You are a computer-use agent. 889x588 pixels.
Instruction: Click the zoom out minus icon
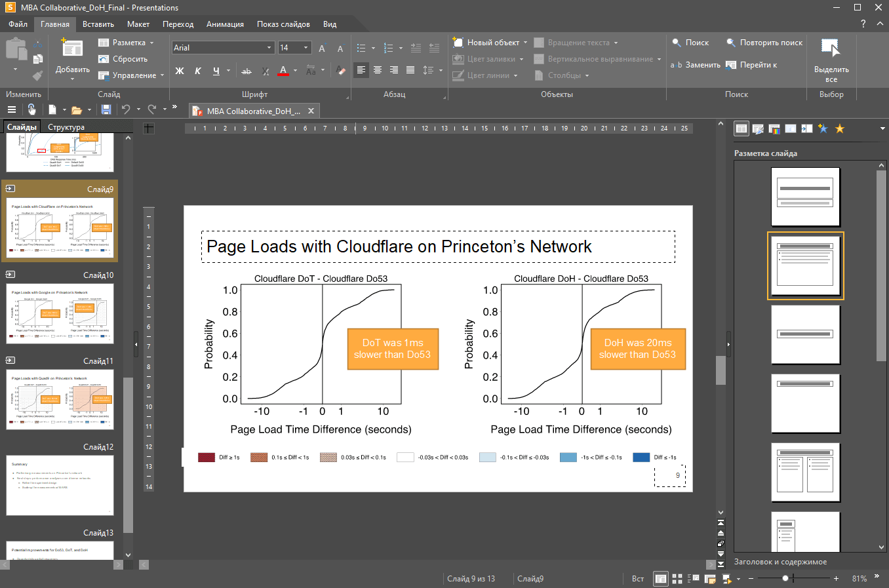click(751, 579)
